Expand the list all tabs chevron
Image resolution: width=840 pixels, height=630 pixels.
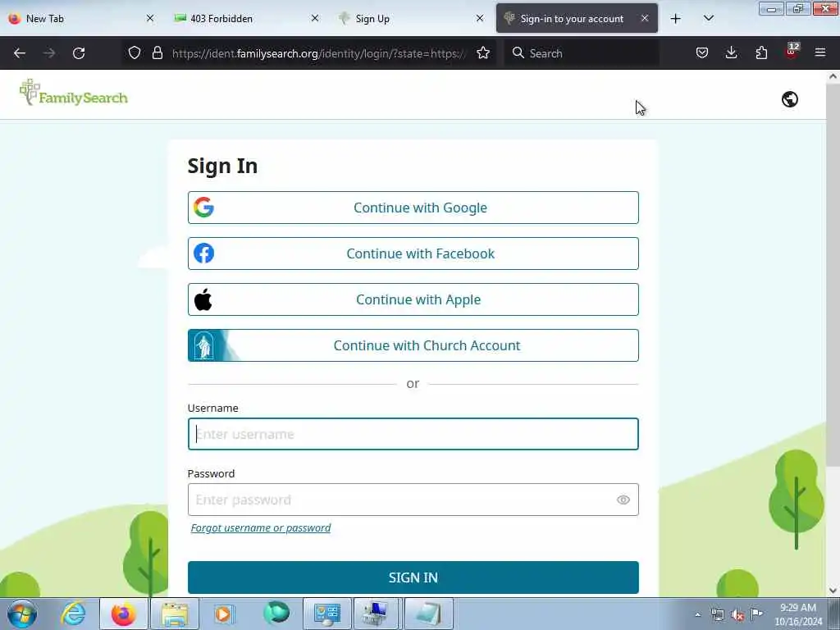pyautogui.click(x=709, y=19)
